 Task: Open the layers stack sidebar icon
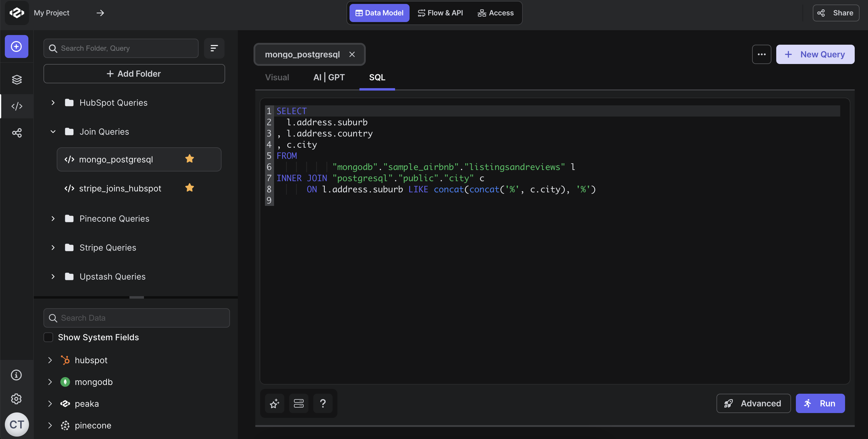click(x=17, y=80)
